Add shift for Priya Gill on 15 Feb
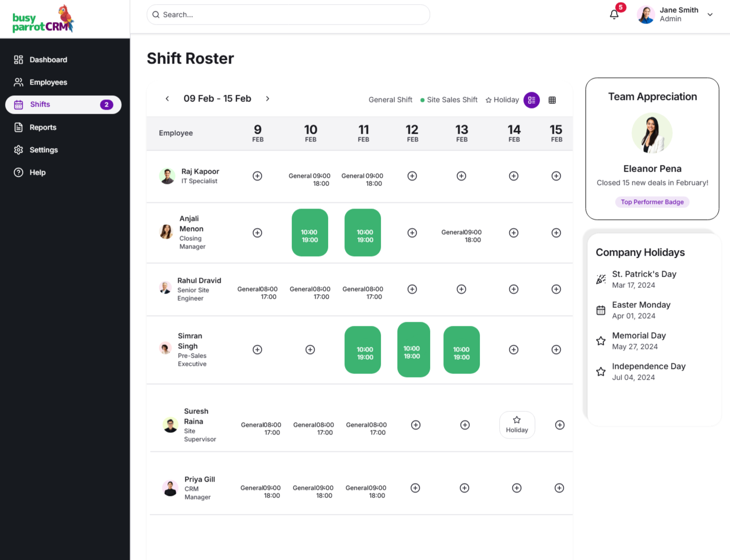The height and width of the screenshot is (560, 730). [559, 488]
